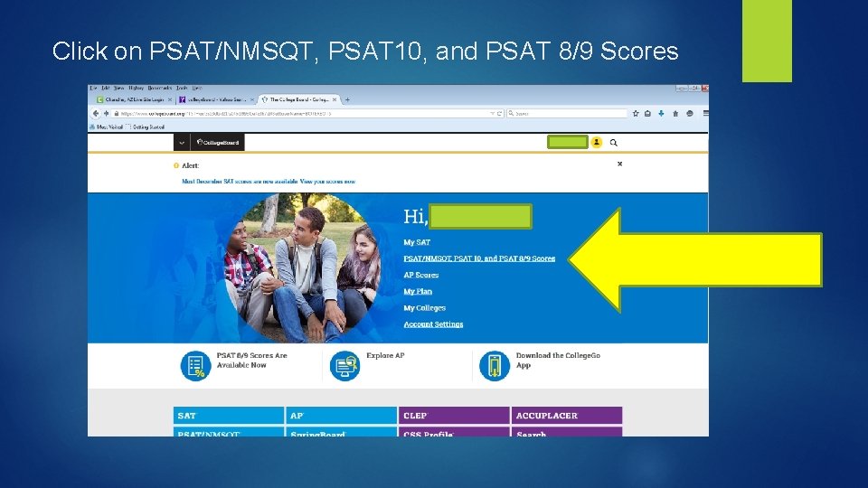
Task: Click the browser Search box
Action: 567,114
